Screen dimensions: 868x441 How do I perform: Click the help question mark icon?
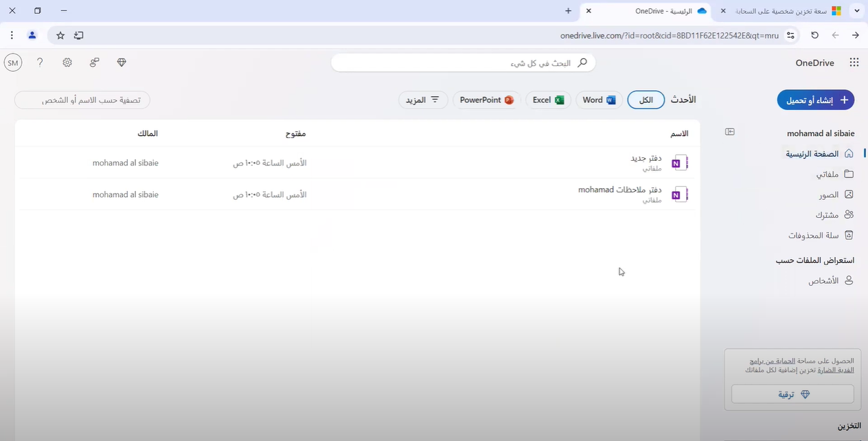[x=40, y=63]
